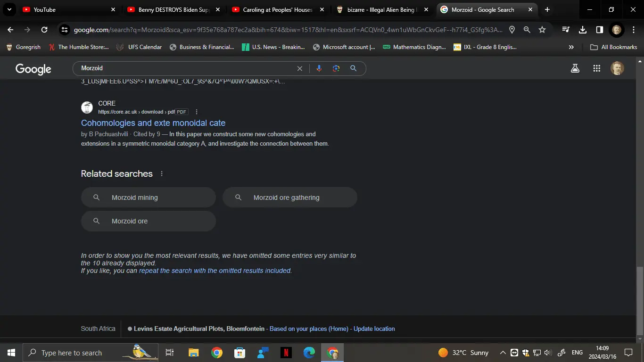Open weather widget 32°C Sunny
The image size is (644, 362).
click(463, 353)
